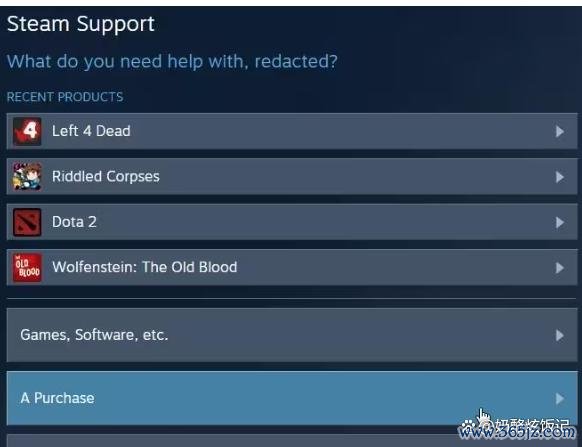Click the Dota 2 logo icon
The height and width of the screenshot is (447, 582).
[27, 222]
